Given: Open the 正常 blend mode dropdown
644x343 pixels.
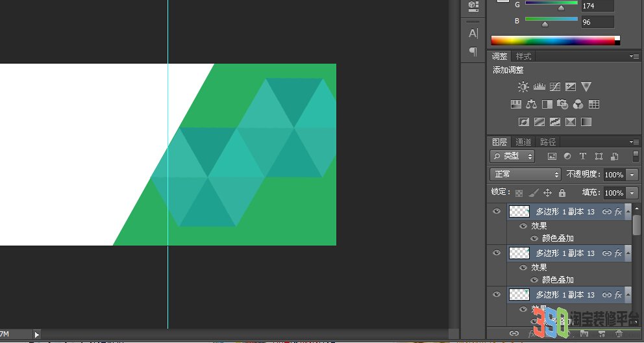Looking at the screenshot, I should coord(525,175).
